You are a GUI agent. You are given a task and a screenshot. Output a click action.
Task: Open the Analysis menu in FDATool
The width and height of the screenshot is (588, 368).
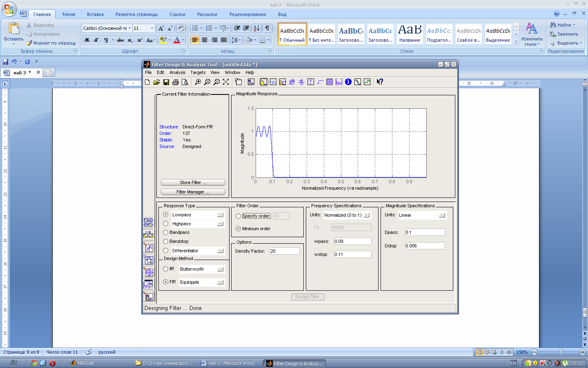(178, 72)
